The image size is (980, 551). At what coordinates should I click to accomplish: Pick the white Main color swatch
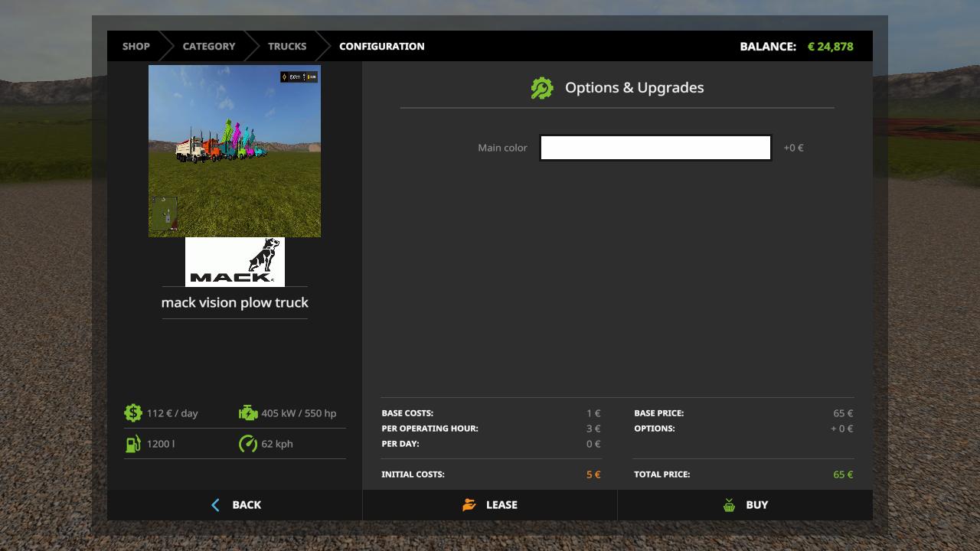(655, 148)
